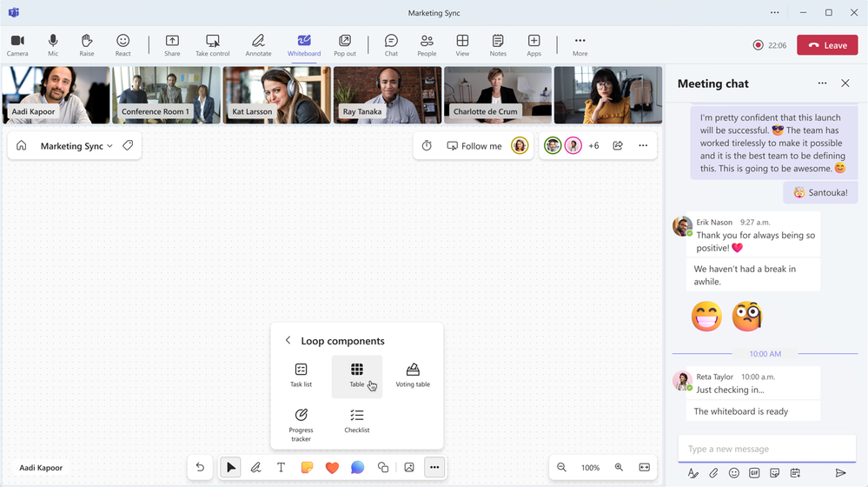868x487 pixels.
Task: Click the tag icon beside the board name
Action: [128, 145]
